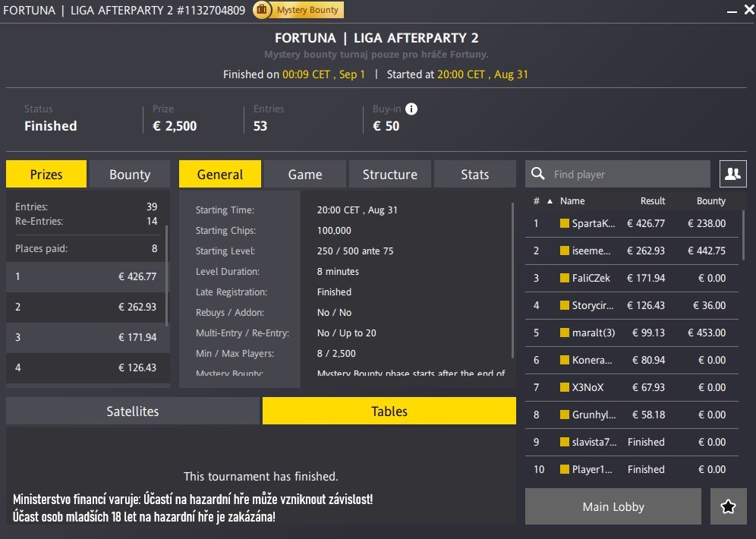Click the Mystery Bounty treasure chest icon
756x539 pixels.
pos(261,10)
